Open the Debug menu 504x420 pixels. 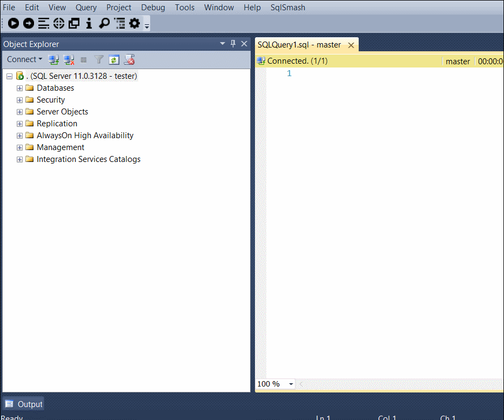point(153,8)
